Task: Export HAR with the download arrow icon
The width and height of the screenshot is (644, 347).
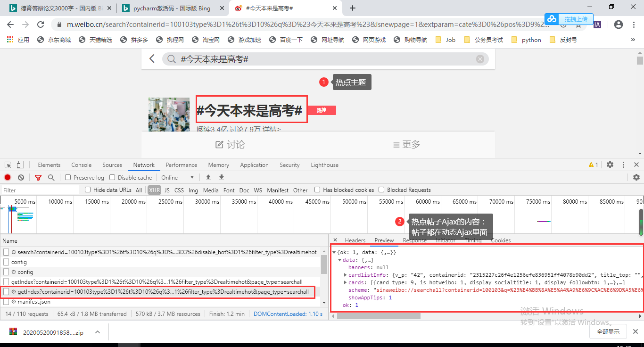Action: click(x=221, y=177)
